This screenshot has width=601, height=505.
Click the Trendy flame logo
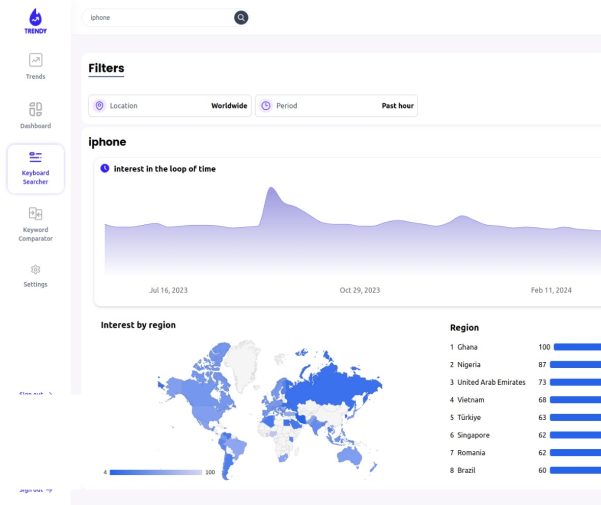(35, 21)
